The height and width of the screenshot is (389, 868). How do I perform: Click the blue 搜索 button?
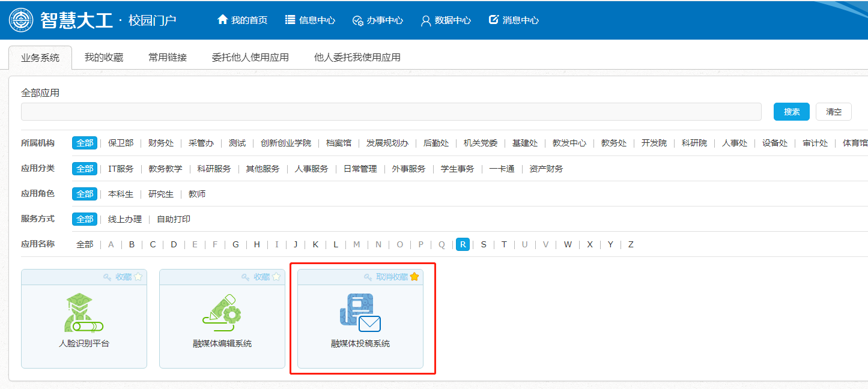click(791, 112)
